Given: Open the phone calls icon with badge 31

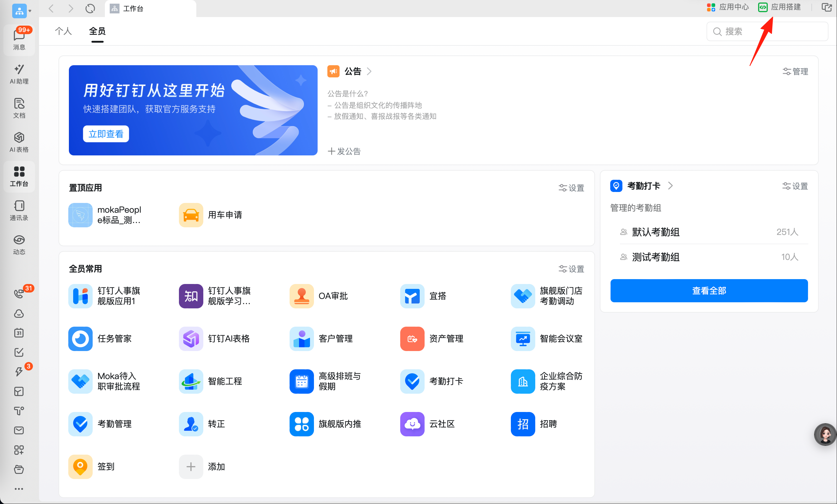Looking at the screenshot, I should [x=19, y=293].
